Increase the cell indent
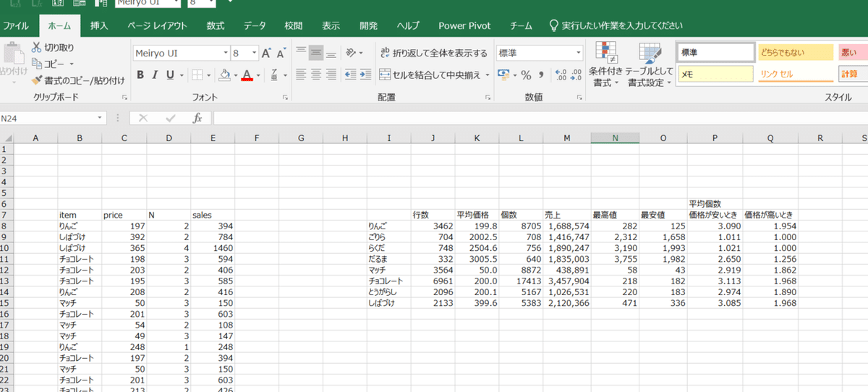The width and height of the screenshot is (868, 392). [366, 74]
